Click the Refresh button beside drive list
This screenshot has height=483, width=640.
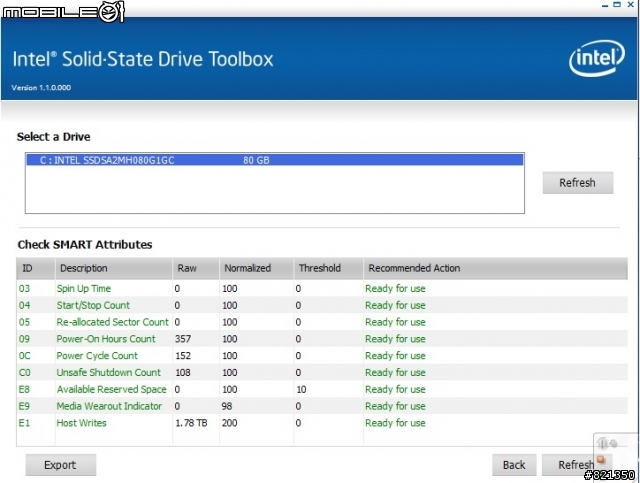point(578,183)
